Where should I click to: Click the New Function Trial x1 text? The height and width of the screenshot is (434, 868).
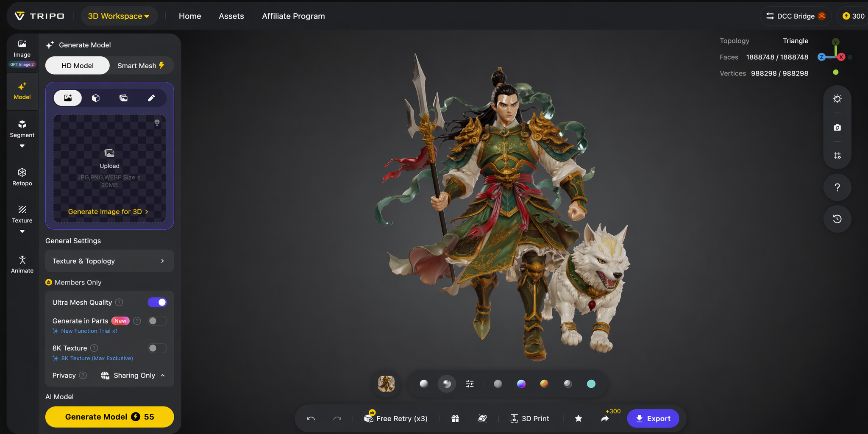click(89, 331)
